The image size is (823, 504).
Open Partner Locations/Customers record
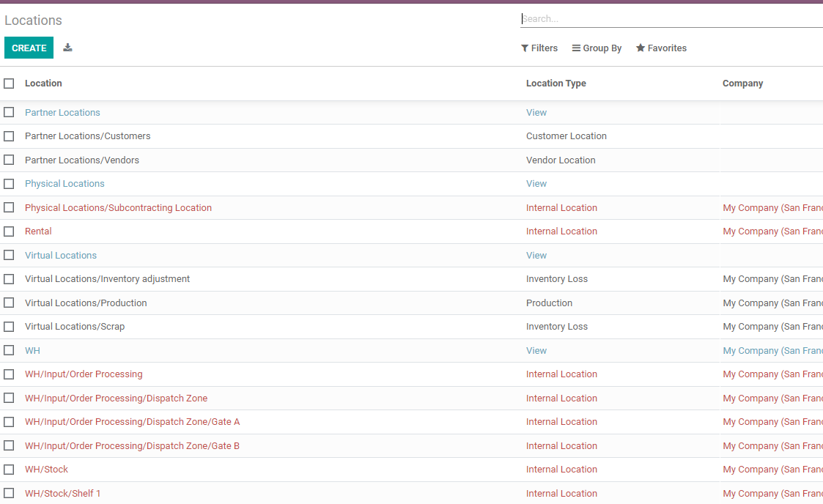click(x=87, y=136)
